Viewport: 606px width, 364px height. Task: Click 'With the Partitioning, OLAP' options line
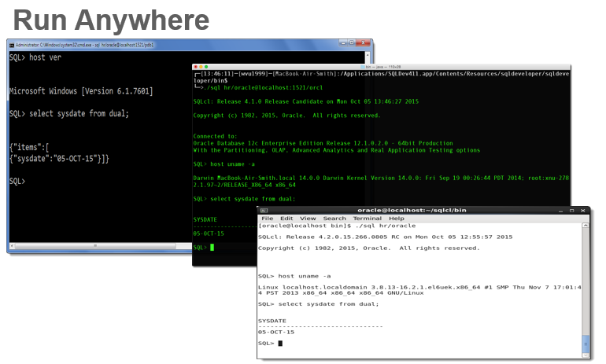point(337,150)
